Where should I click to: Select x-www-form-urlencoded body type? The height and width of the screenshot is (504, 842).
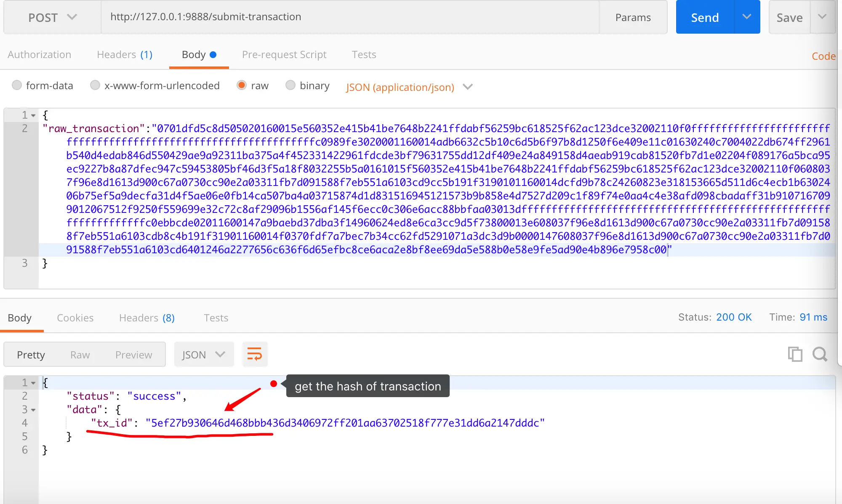click(x=95, y=85)
